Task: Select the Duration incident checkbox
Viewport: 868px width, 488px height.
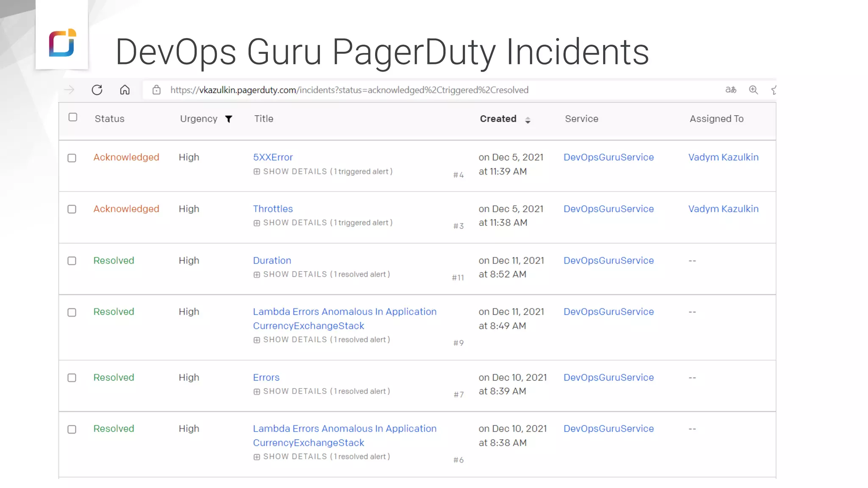Action: [x=72, y=261]
